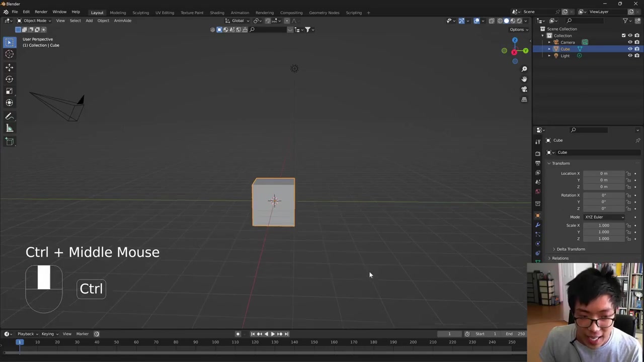The height and width of the screenshot is (362, 644).
Task: Click Playback in the timeline header
Action: click(26, 334)
